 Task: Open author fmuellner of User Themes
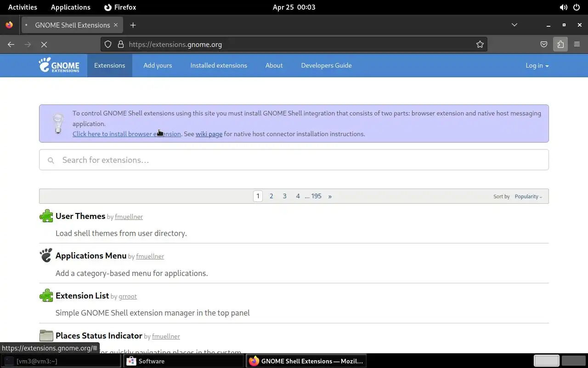pos(129,217)
